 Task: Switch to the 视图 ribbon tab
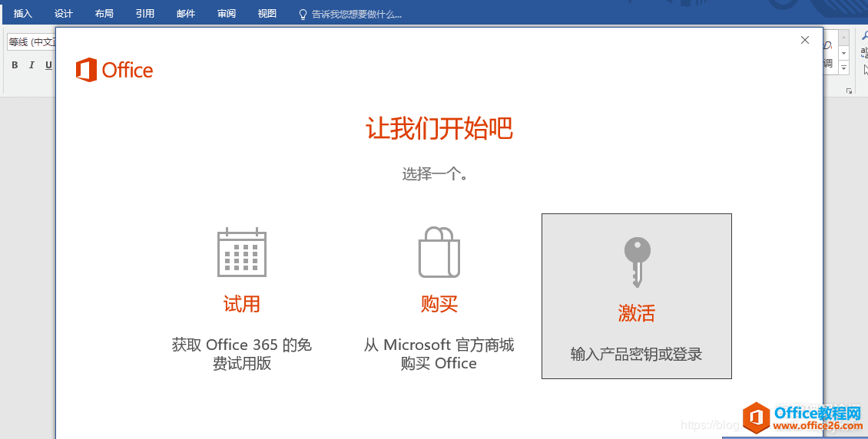(x=267, y=13)
